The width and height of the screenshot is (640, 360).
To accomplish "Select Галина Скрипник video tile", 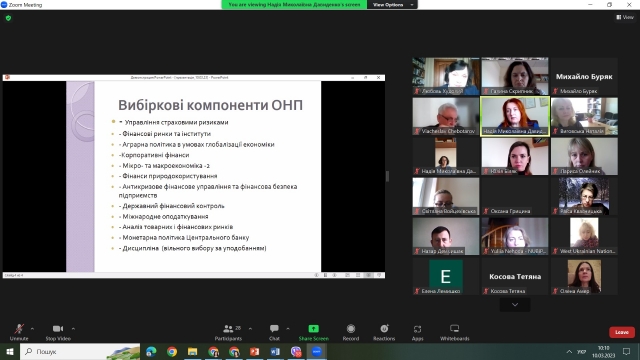I will [x=515, y=76].
